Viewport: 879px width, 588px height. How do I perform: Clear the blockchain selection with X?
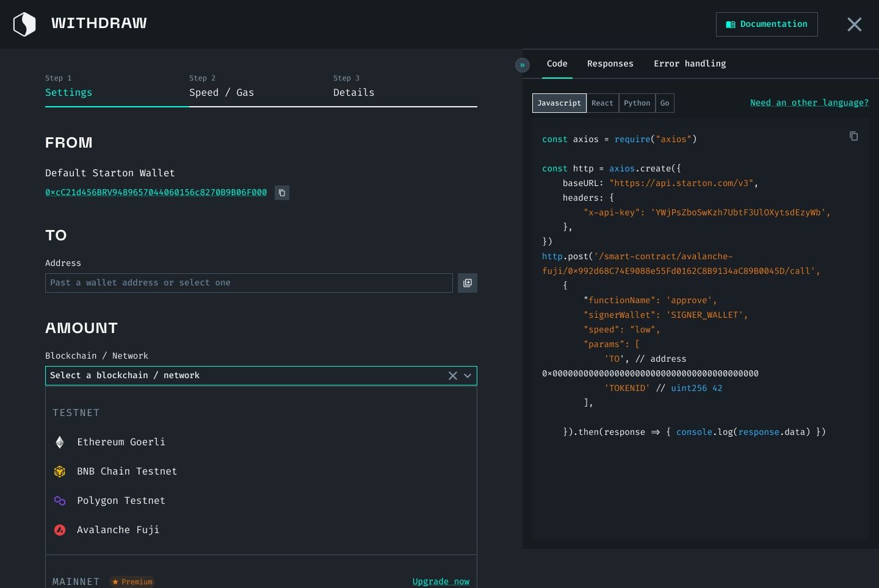pos(453,376)
